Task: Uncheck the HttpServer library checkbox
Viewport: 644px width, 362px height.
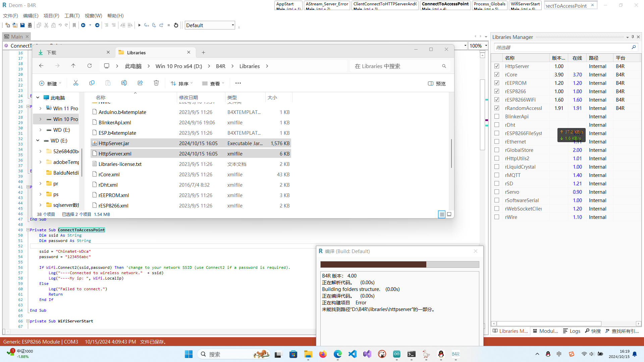Action: pos(497,66)
